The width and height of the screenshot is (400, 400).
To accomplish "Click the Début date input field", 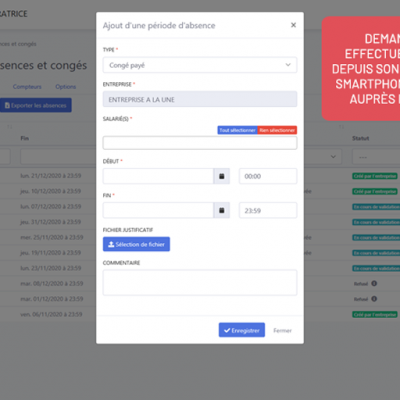I will (158, 176).
